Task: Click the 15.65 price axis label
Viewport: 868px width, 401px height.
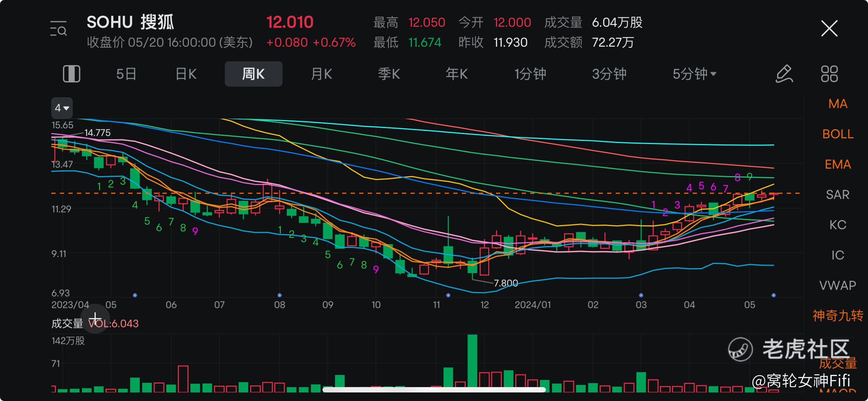Action: pyautogui.click(x=62, y=125)
